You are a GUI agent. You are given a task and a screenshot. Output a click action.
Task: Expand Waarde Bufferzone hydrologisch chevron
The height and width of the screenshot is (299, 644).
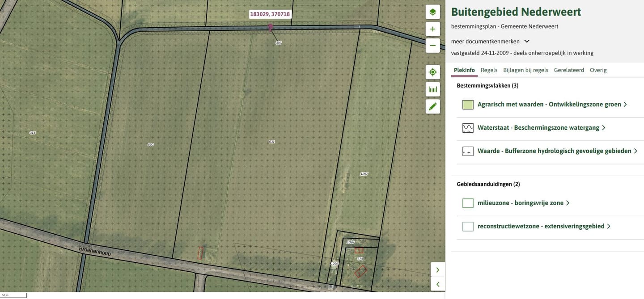pos(636,151)
